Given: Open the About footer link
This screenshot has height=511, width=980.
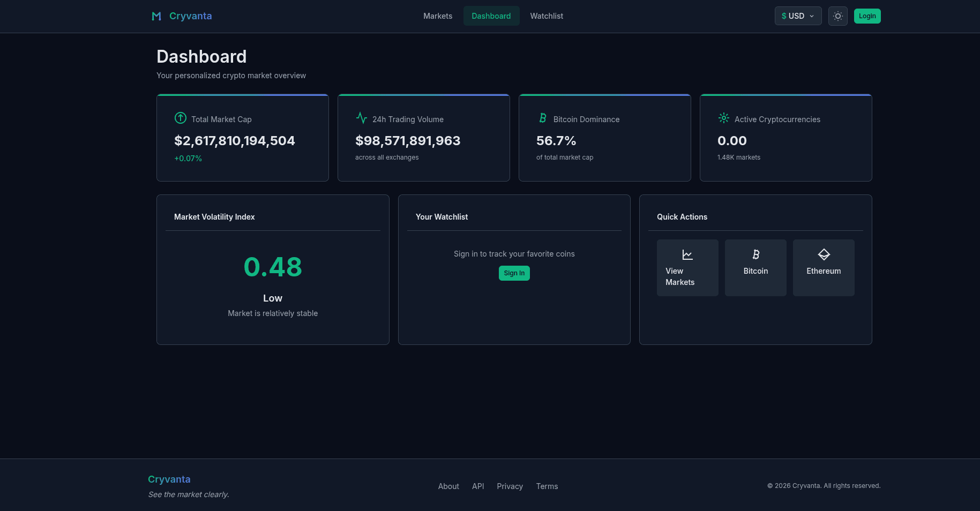Looking at the screenshot, I should (x=448, y=486).
